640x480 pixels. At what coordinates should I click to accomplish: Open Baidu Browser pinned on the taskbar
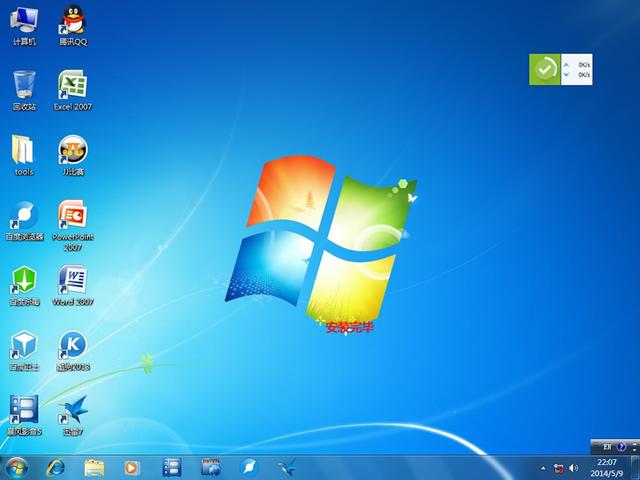point(249,467)
